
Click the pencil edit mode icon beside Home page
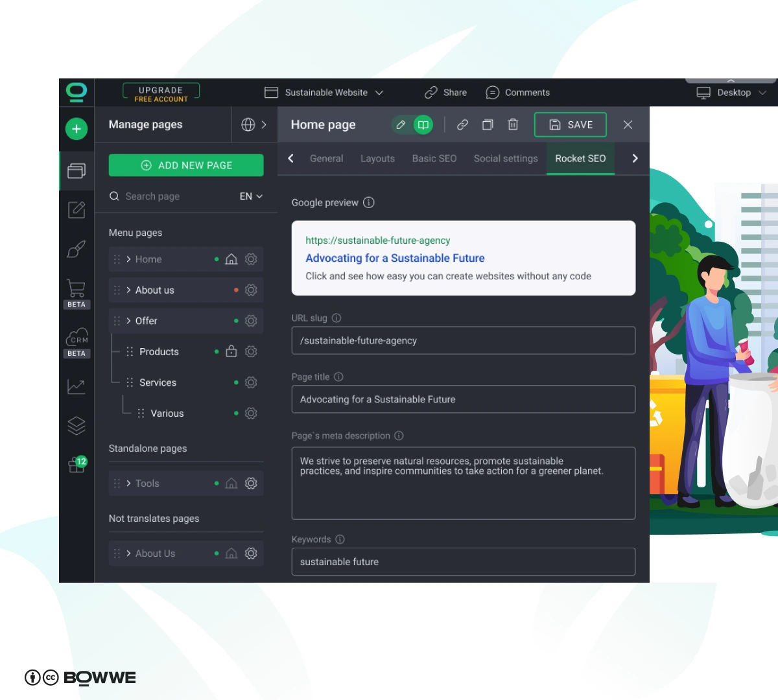[x=401, y=124]
